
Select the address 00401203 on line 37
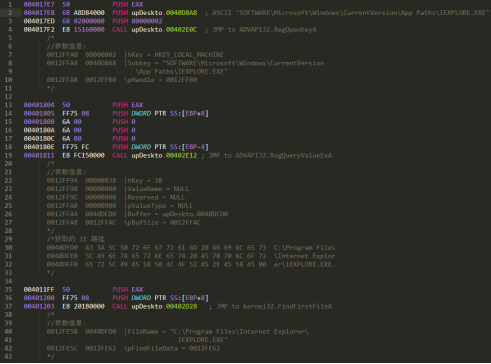tap(39, 306)
